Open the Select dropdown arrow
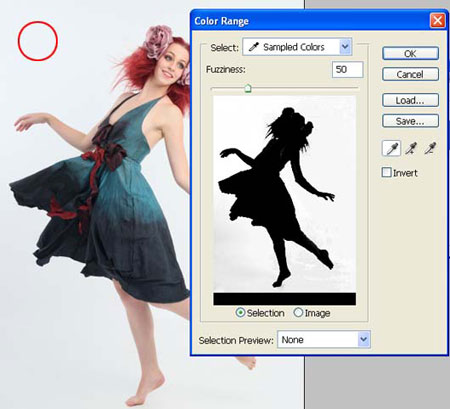This screenshot has height=409, width=450. pos(345,47)
